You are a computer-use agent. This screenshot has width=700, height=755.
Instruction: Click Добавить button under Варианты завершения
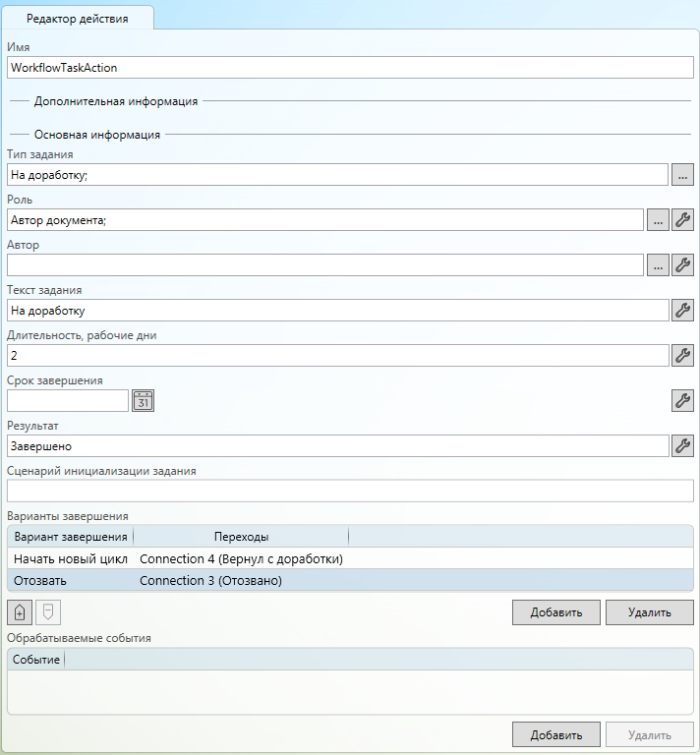555,612
